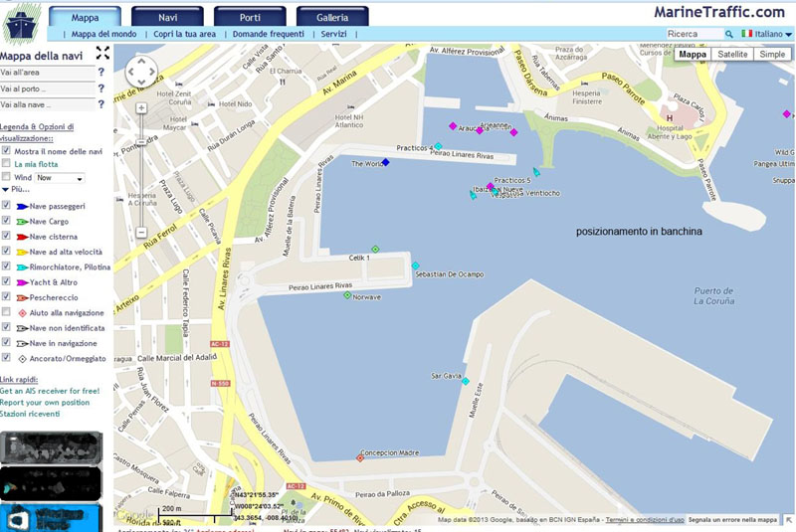Open Mappa del mondo link
The width and height of the screenshot is (796, 532).
104,34
